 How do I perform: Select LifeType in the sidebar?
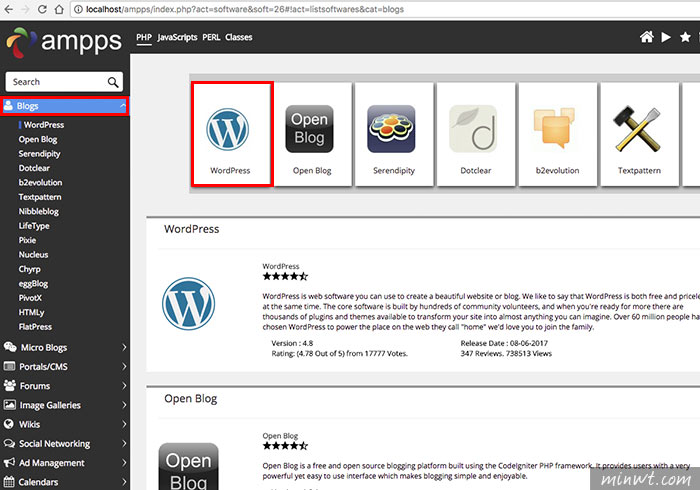(x=34, y=226)
